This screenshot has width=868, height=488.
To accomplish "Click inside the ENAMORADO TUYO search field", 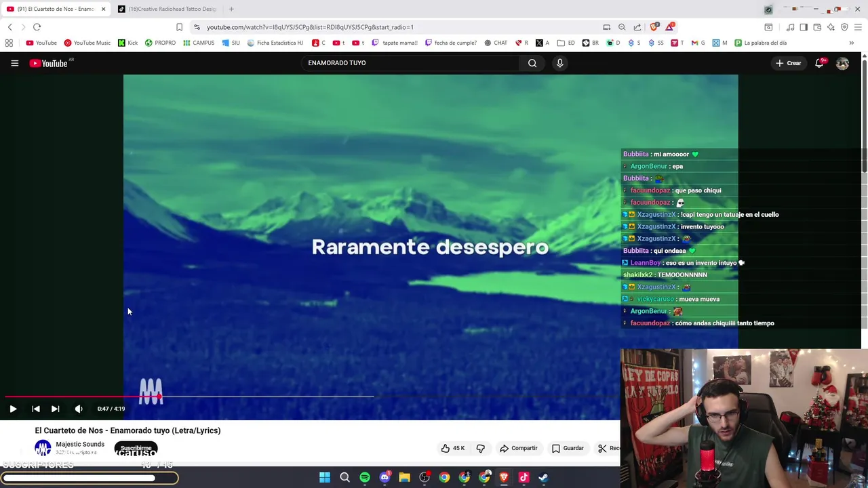I will click(x=410, y=63).
